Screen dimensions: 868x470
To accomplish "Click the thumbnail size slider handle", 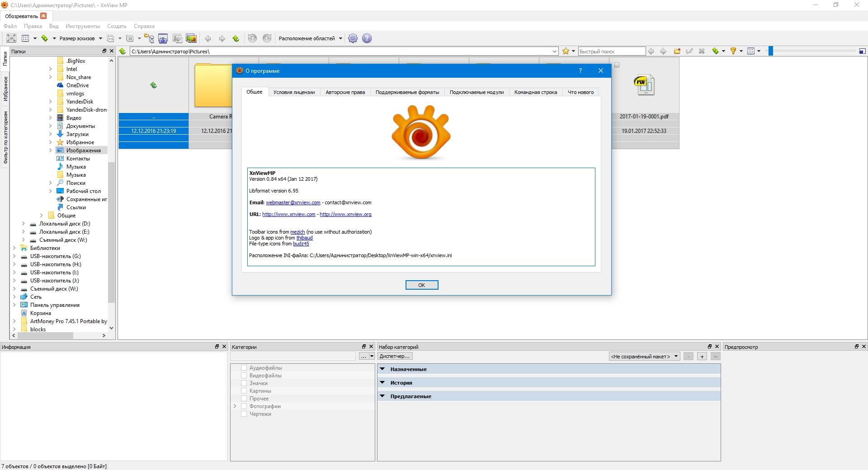I will click(x=771, y=51).
